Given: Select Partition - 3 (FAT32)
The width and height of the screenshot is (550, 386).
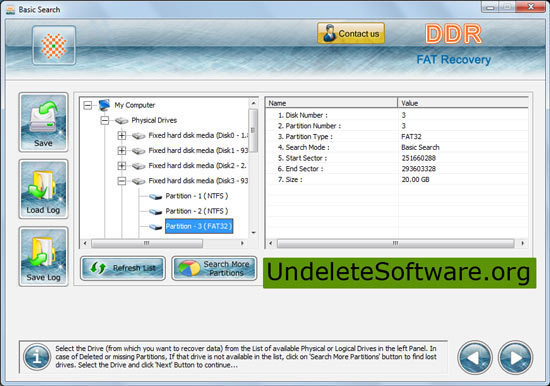Looking at the screenshot, I should pos(199,226).
